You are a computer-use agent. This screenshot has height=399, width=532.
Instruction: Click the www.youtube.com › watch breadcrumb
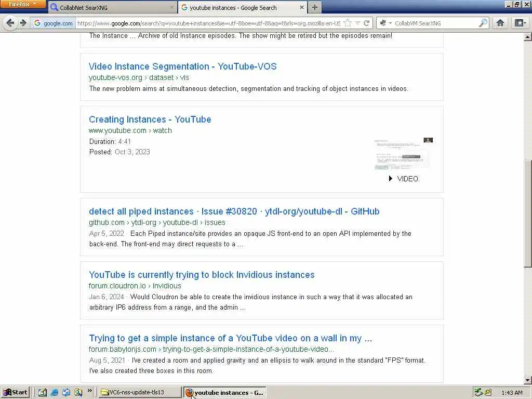[130, 130]
